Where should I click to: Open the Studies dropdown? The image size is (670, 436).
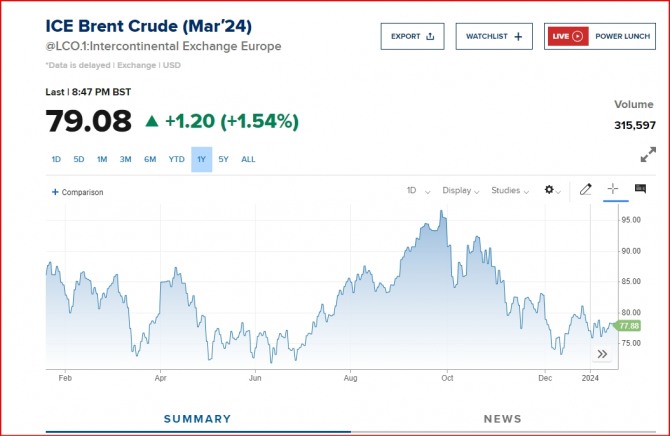[x=510, y=190]
